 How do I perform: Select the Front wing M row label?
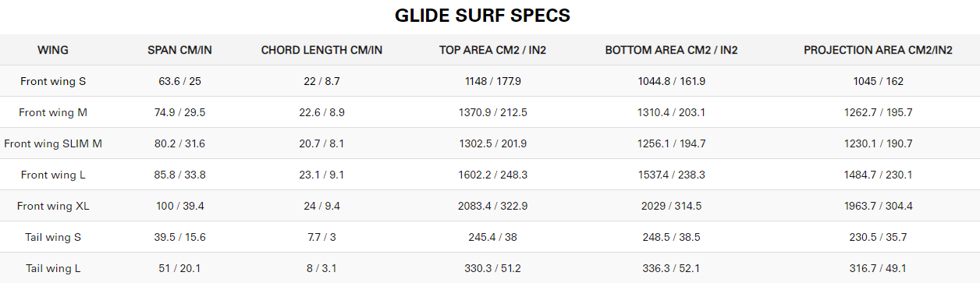point(53,112)
